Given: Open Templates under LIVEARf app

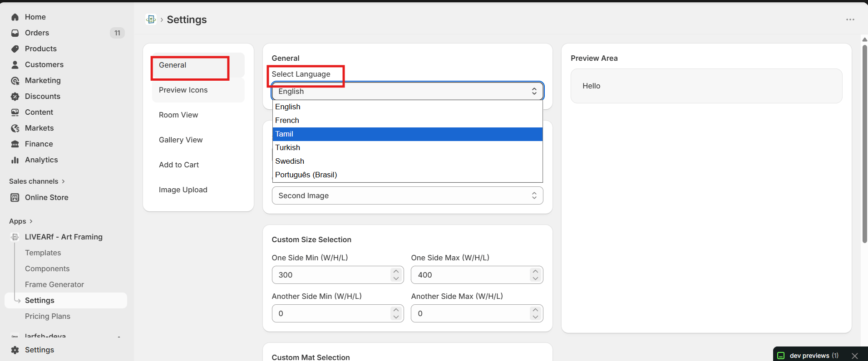Looking at the screenshot, I should click(x=43, y=253).
